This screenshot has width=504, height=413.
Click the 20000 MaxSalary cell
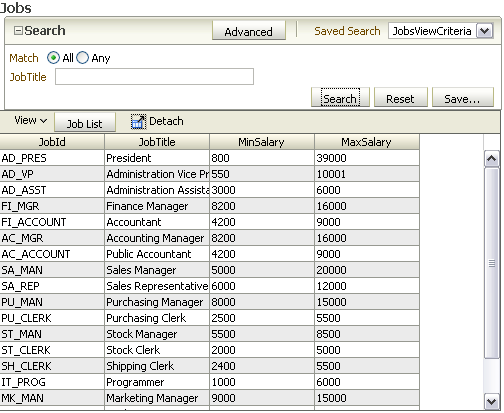(x=367, y=270)
